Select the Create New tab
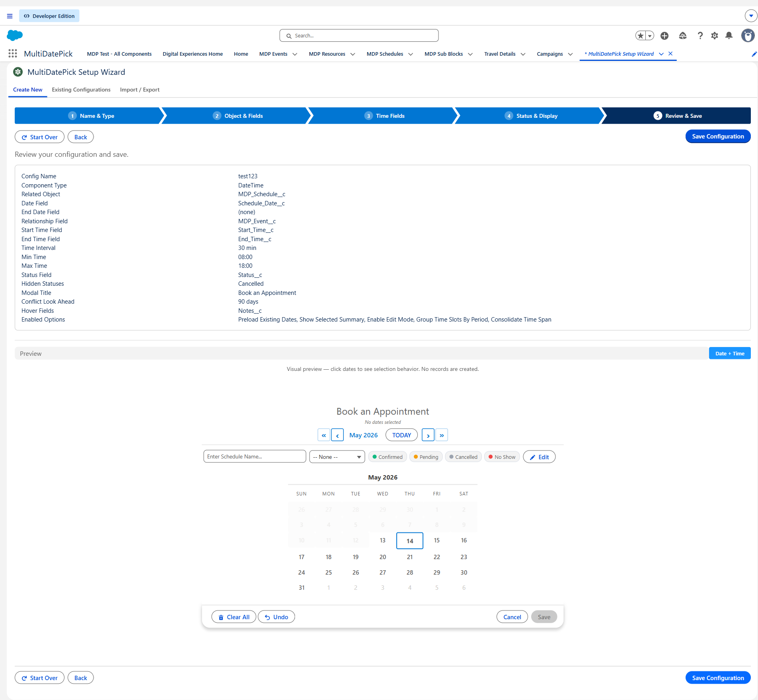The height and width of the screenshot is (700, 758). 27,90
